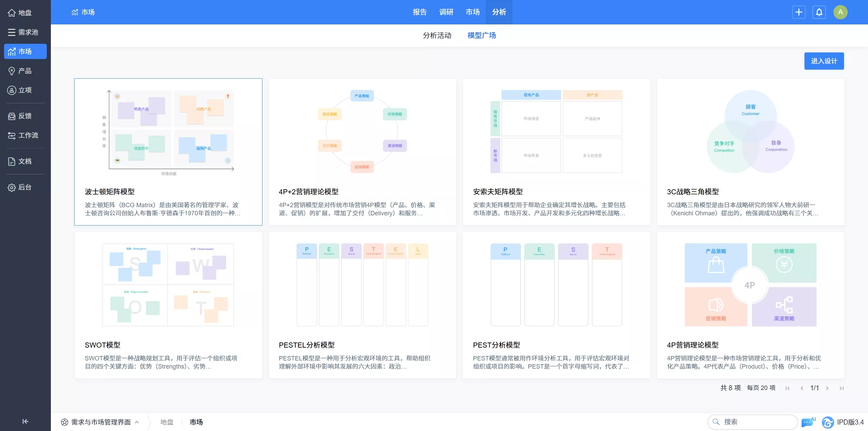Jump to last page arrow
Viewport: 868px width, 431px height.
pyautogui.click(x=841, y=388)
